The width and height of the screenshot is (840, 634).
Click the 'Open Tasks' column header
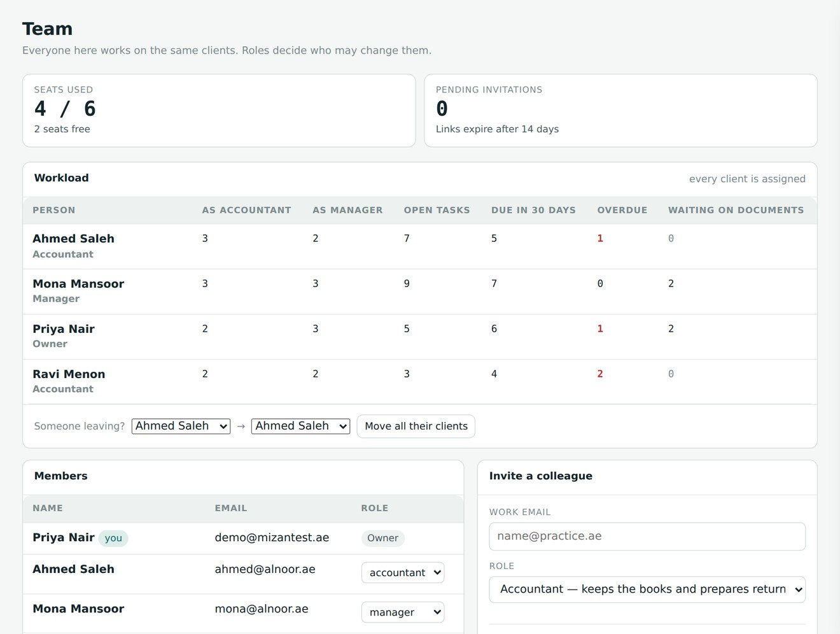tap(437, 210)
